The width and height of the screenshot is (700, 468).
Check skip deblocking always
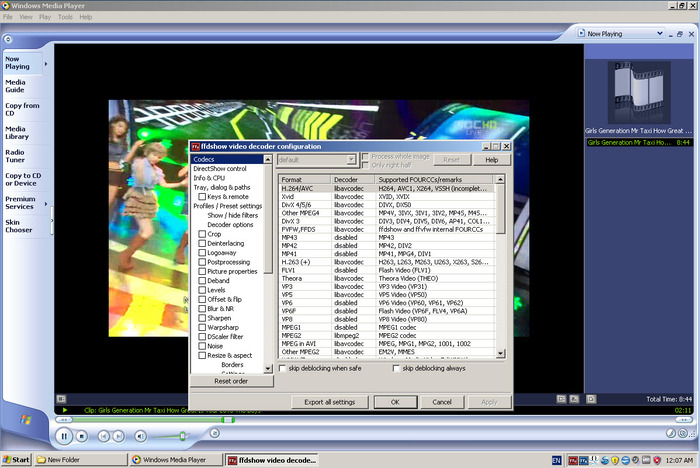[396, 368]
